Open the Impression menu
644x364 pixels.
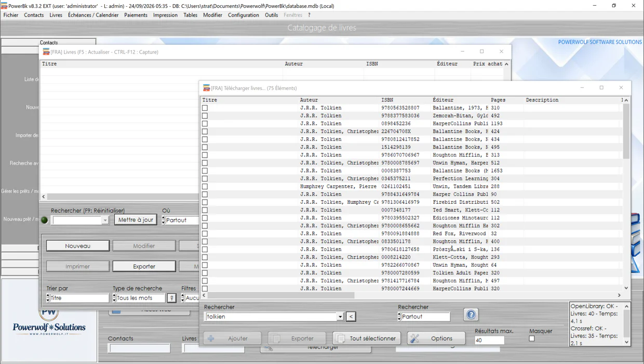(165, 15)
